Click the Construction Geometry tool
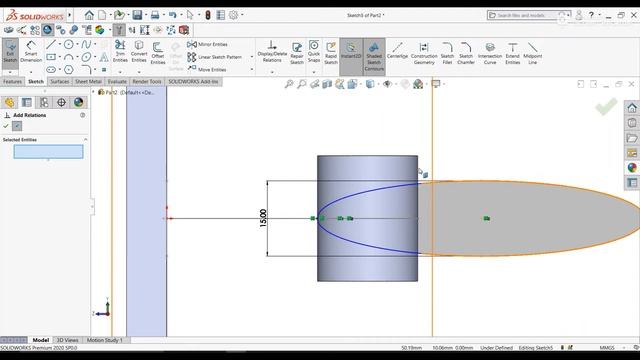This screenshot has width=640, height=360. point(424,53)
